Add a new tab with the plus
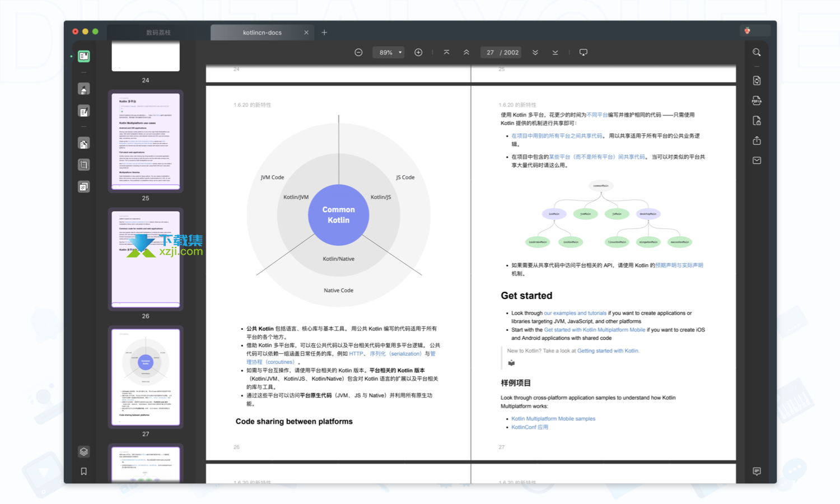Image resolution: width=840 pixels, height=504 pixels. pyautogui.click(x=324, y=32)
